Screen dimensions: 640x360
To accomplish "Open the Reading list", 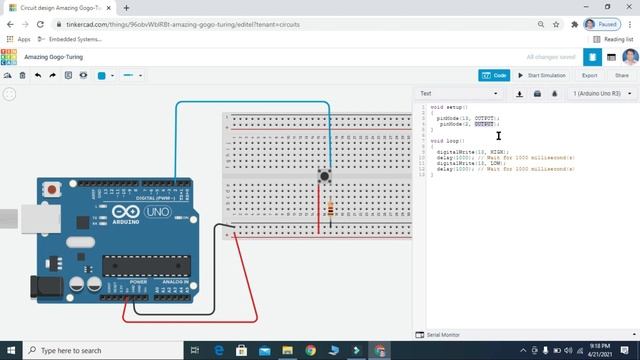I will pyautogui.click(x=613, y=39).
